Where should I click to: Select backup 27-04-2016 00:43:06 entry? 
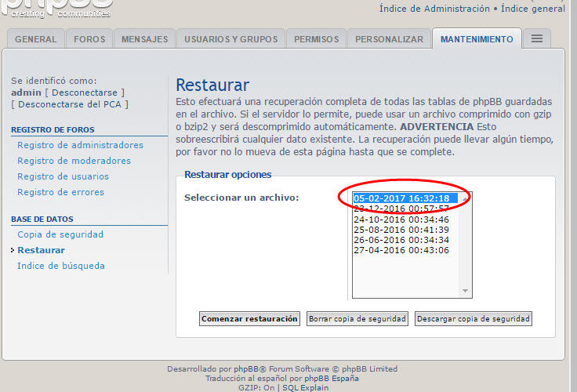click(401, 250)
